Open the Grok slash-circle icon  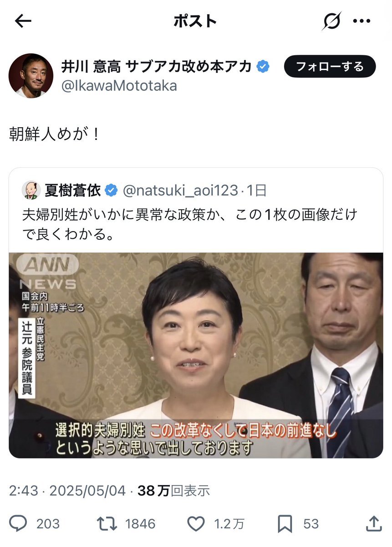(x=331, y=21)
